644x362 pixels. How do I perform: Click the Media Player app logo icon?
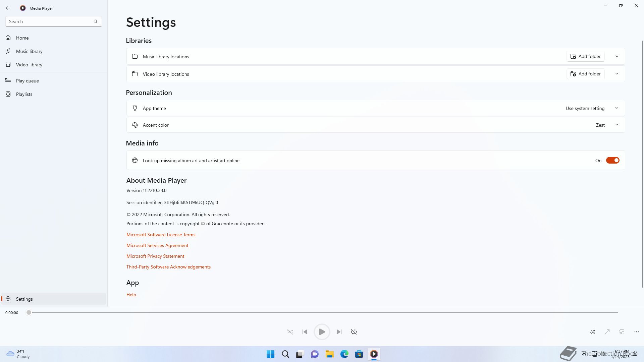(x=23, y=8)
